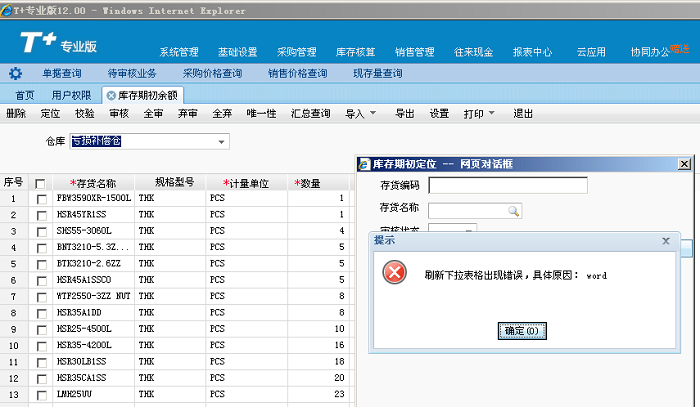Click the 规格型号 column header
700x407 pixels.
click(x=170, y=183)
